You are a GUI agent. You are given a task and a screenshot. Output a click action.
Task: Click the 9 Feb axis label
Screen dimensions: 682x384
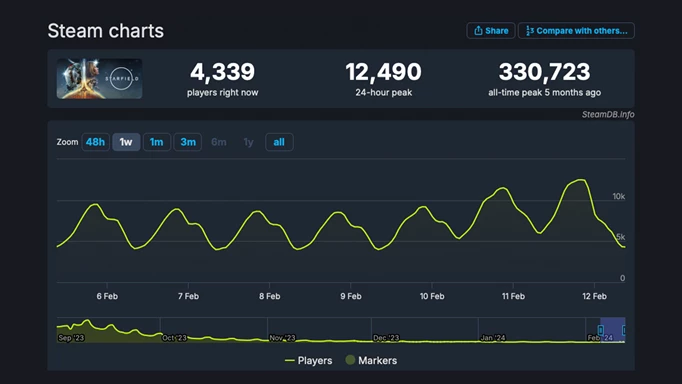pos(351,296)
